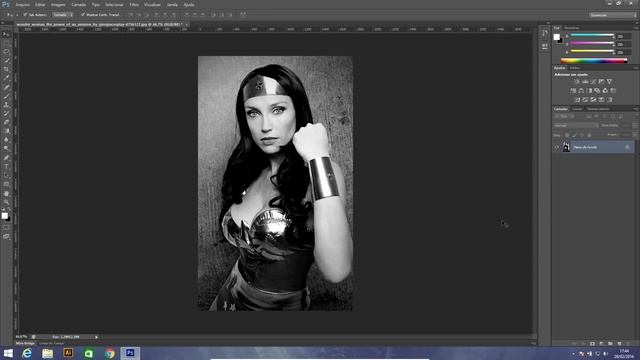Image resolution: width=640 pixels, height=360 pixels.
Task: Open the Filtro menu
Action: point(134,5)
